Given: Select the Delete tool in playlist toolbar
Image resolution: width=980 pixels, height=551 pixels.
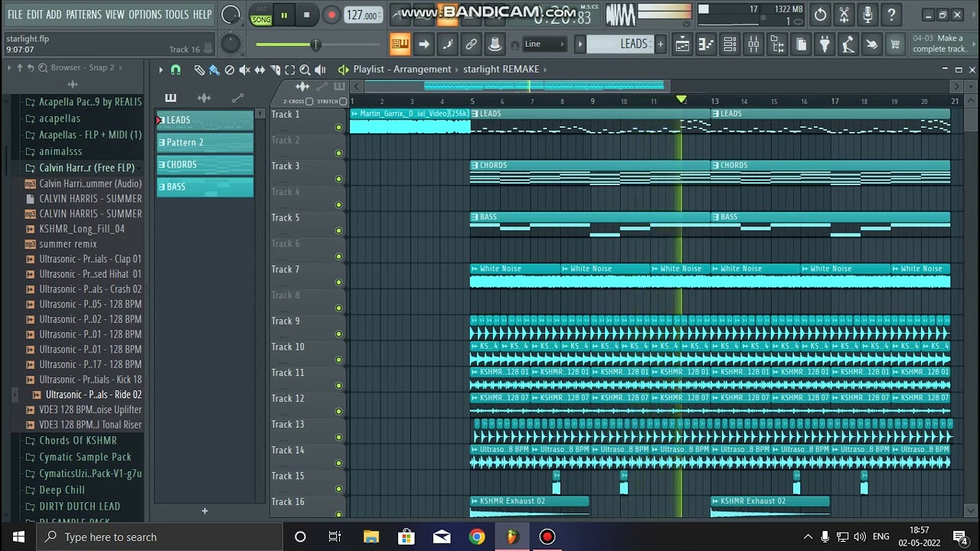Looking at the screenshot, I should (229, 70).
